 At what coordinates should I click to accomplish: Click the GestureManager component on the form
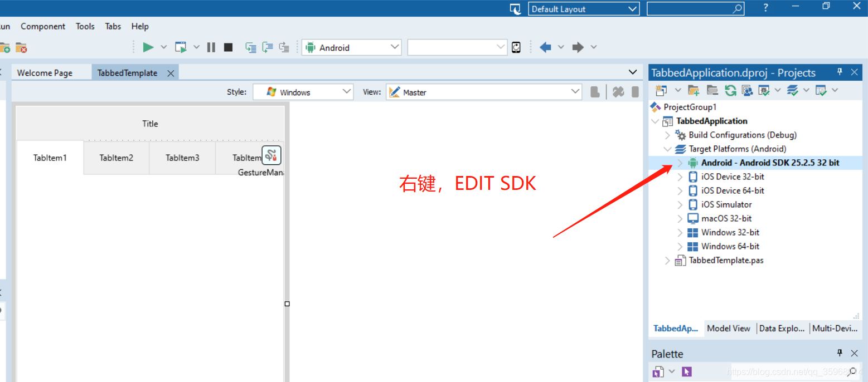[271, 155]
